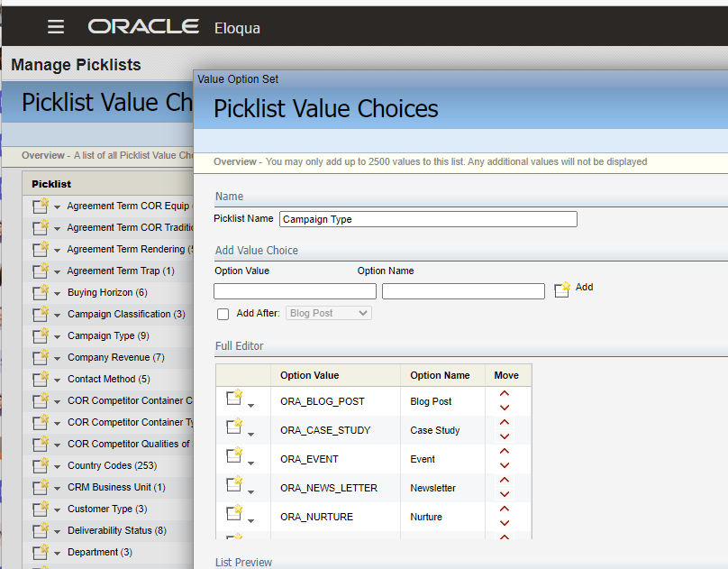The height and width of the screenshot is (569, 728).
Task: Click the edit icon for Agreement Term Rendering
Action: pos(41,249)
